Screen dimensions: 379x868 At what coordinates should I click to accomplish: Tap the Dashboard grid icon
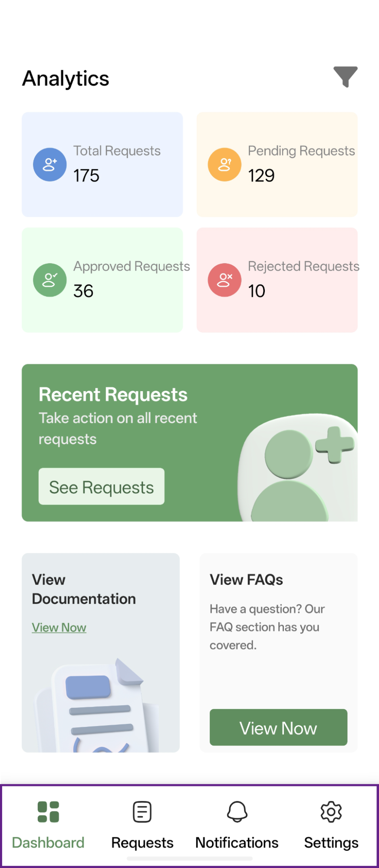coord(48,812)
